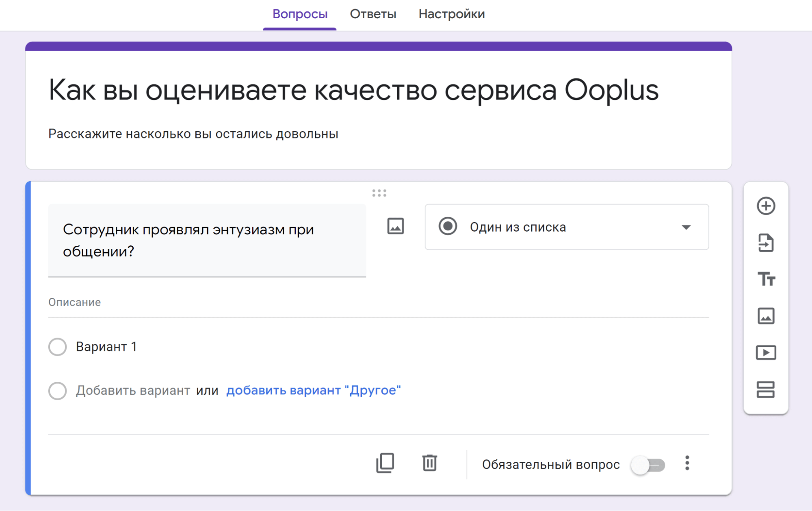
Task: Click the 'добавить вариант "Другое"' link
Action: point(313,390)
